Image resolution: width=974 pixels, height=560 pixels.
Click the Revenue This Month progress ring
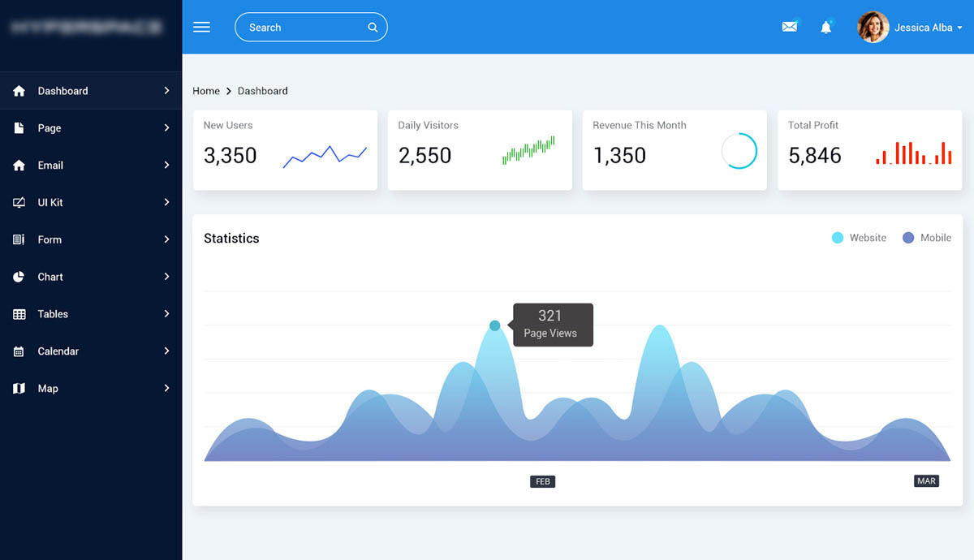(x=739, y=151)
